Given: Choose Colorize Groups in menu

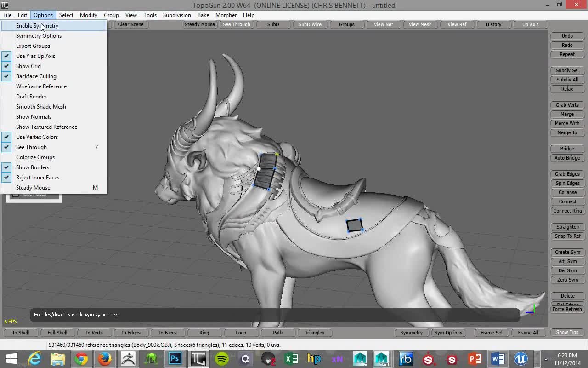Looking at the screenshot, I should pyautogui.click(x=54, y=157).
